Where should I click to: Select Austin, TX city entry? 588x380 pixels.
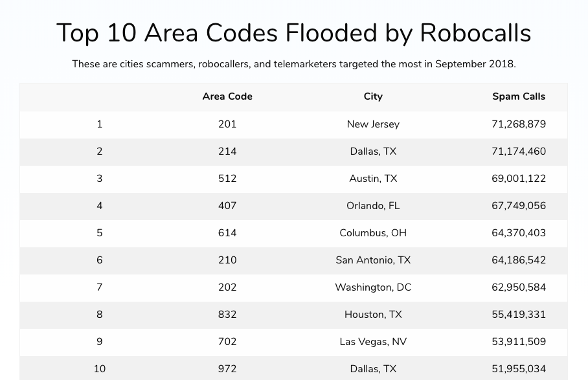coord(373,179)
